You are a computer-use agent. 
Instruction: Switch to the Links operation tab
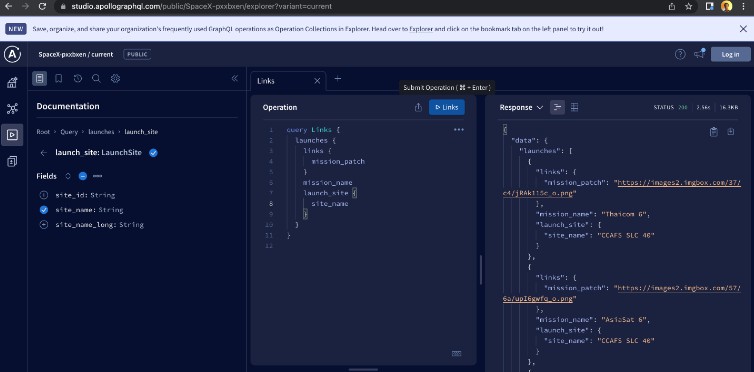(266, 81)
